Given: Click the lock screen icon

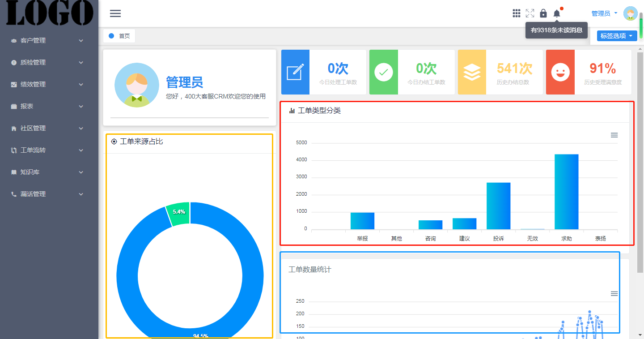Looking at the screenshot, I should click(543, 13).
